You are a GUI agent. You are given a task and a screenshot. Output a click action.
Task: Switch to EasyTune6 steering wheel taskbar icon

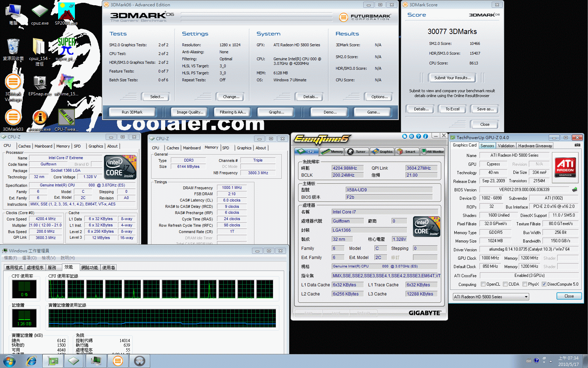click(x=140, y=361)
